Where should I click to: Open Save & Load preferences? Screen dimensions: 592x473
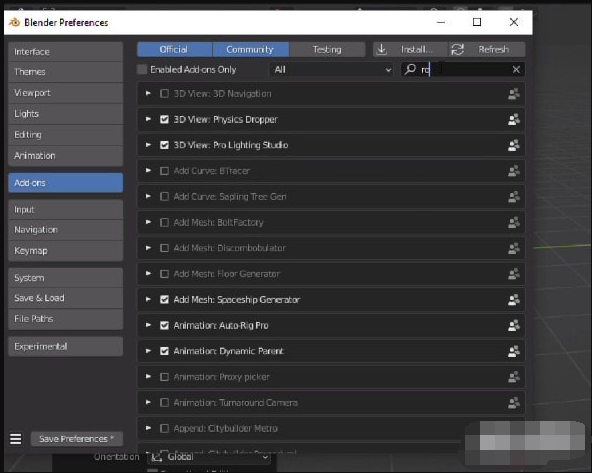66,298
